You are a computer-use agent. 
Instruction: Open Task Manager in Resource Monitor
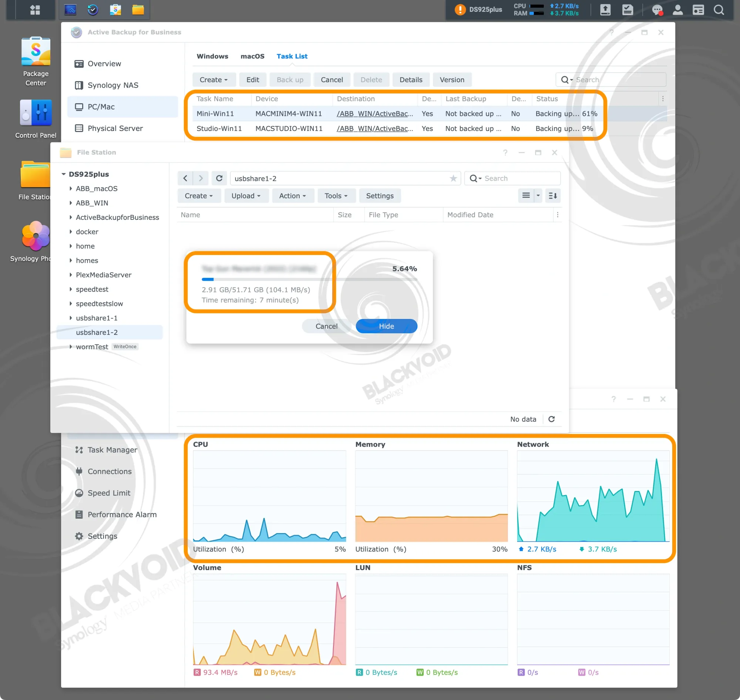pyautogui.click(x=123, y=450)
